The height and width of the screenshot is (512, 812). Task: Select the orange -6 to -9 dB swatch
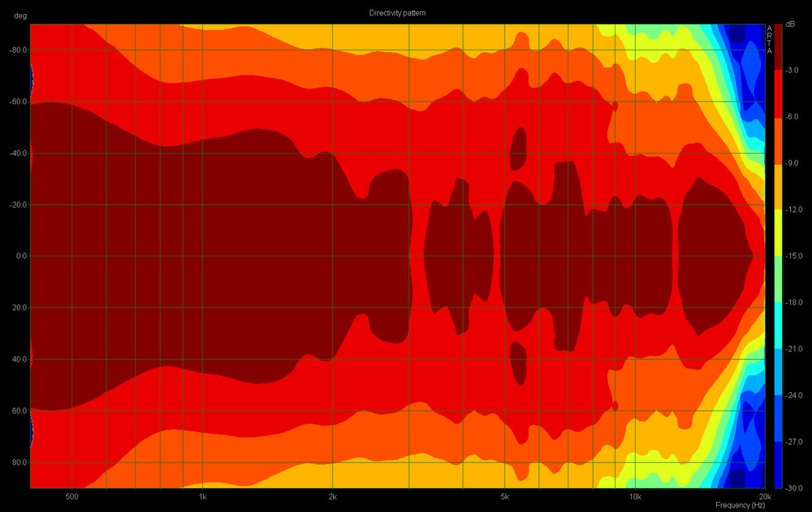(778, 141)
